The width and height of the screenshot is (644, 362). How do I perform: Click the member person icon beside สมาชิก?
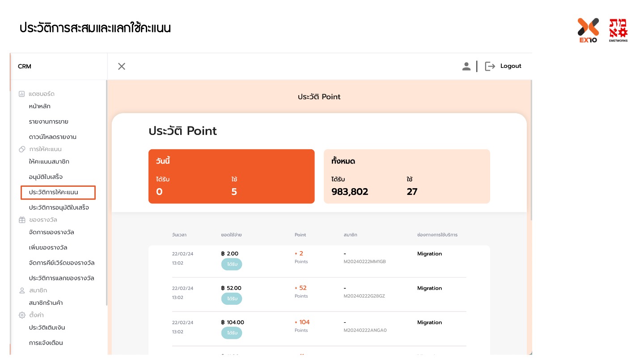21,290
